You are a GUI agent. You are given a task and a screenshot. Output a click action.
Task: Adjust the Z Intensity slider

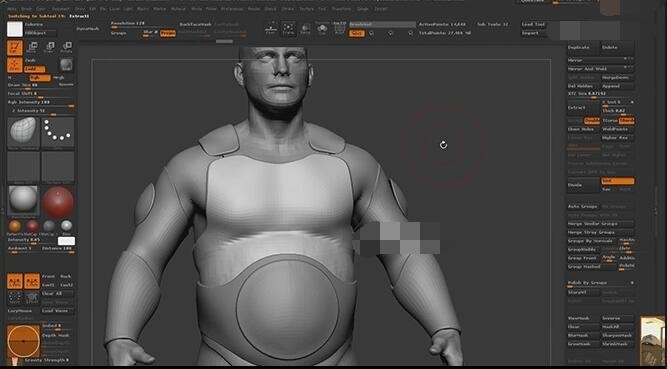point(41,112)
